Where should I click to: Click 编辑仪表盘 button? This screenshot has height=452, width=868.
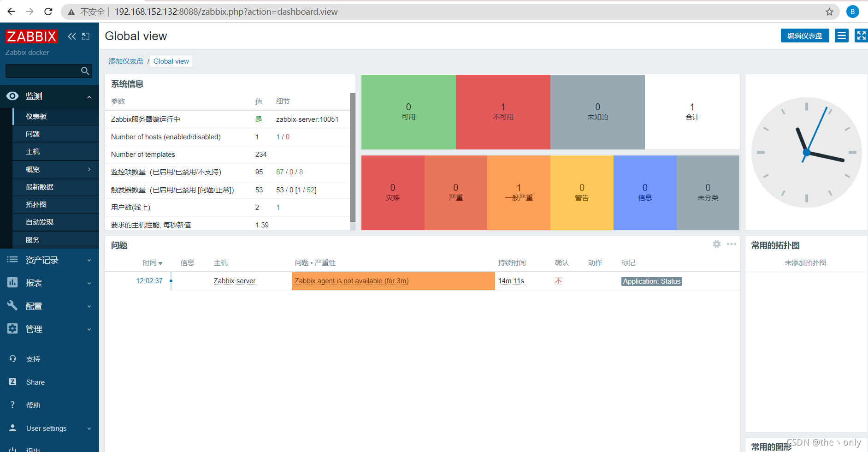pos(804,36)
